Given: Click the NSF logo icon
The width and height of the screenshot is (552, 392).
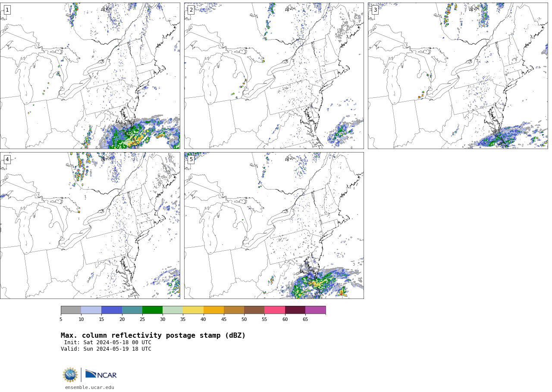Looking at the screenshot, I should tap(70, 375).
